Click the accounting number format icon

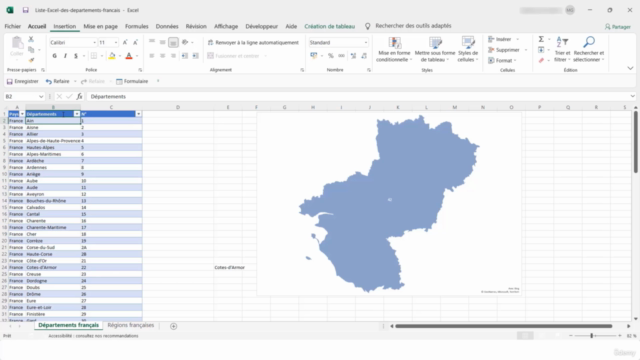(314, 56)
